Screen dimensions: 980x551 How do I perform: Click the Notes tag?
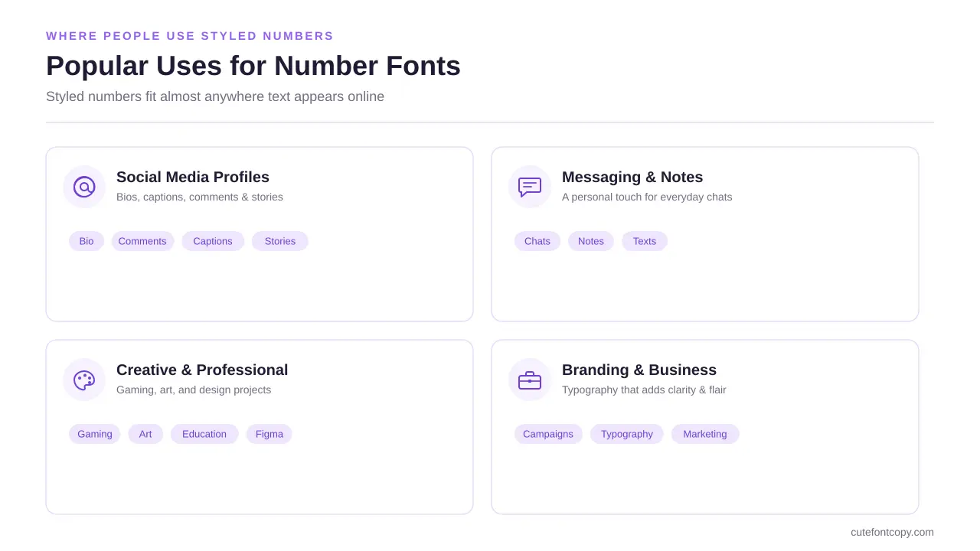click(591, 241)
